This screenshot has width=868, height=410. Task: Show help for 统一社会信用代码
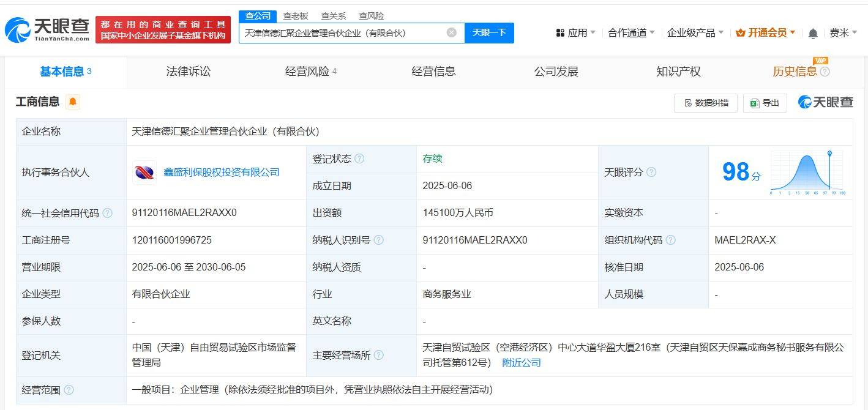click(x=107, y=213)
